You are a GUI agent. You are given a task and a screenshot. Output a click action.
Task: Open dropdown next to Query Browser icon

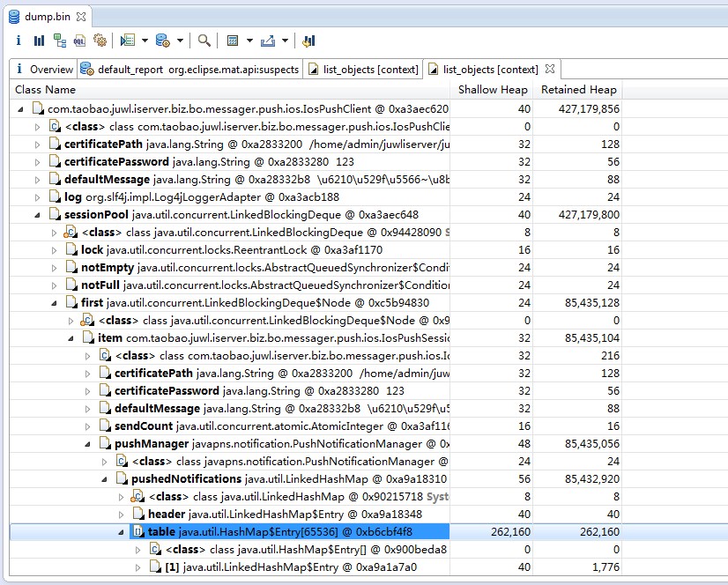[180, 41]
